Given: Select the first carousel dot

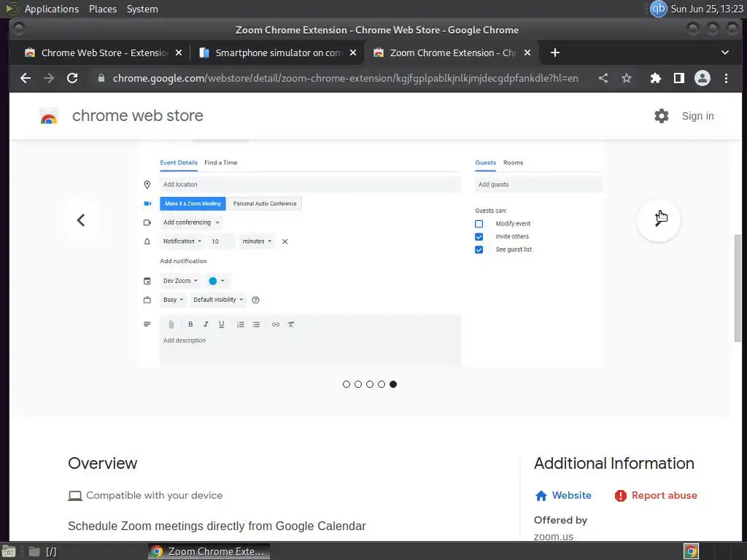Looking at the screenshot, I should click(x=347, y=384).
